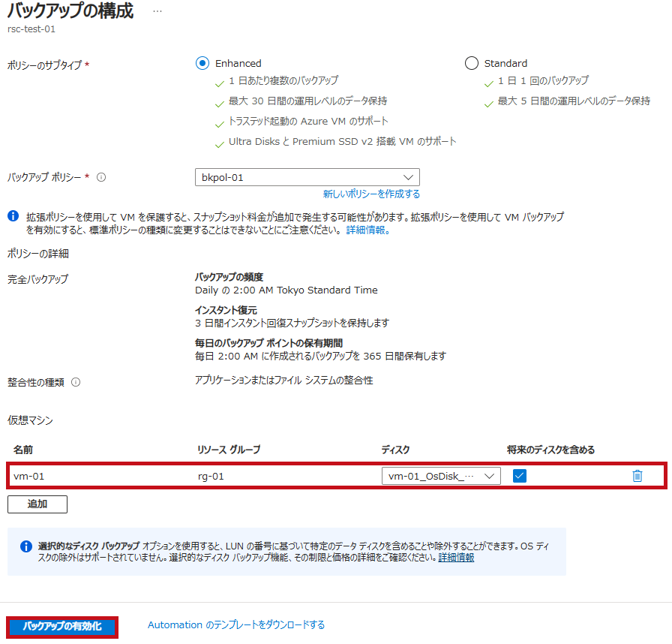Screen dimensions: 672x644
Task: Click the ポリシーの詳細 heading
Action: point(38,254)
